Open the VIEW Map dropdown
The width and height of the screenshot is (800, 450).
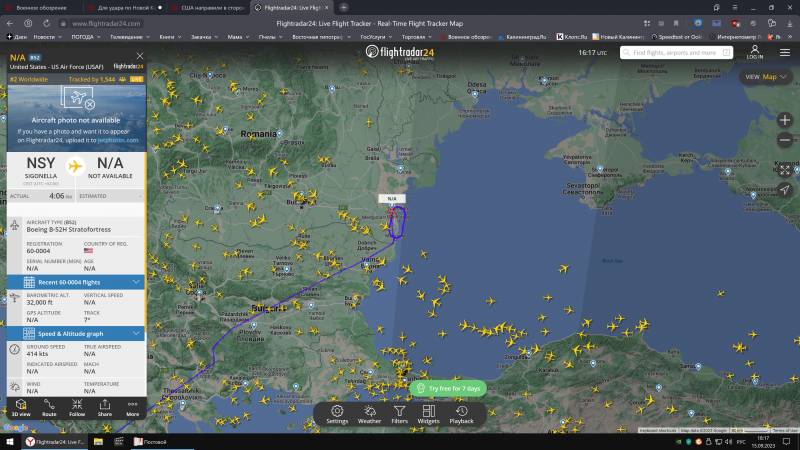pos(765,77)
